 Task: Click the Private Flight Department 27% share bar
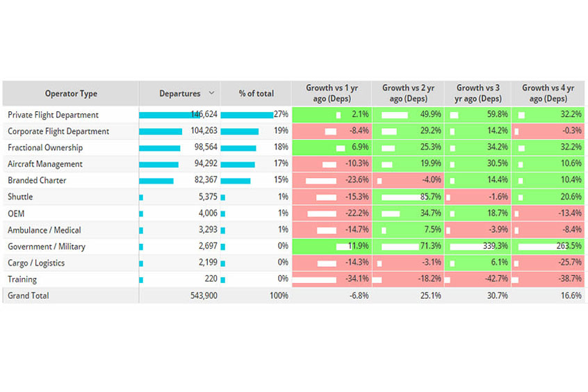(247, 115)
